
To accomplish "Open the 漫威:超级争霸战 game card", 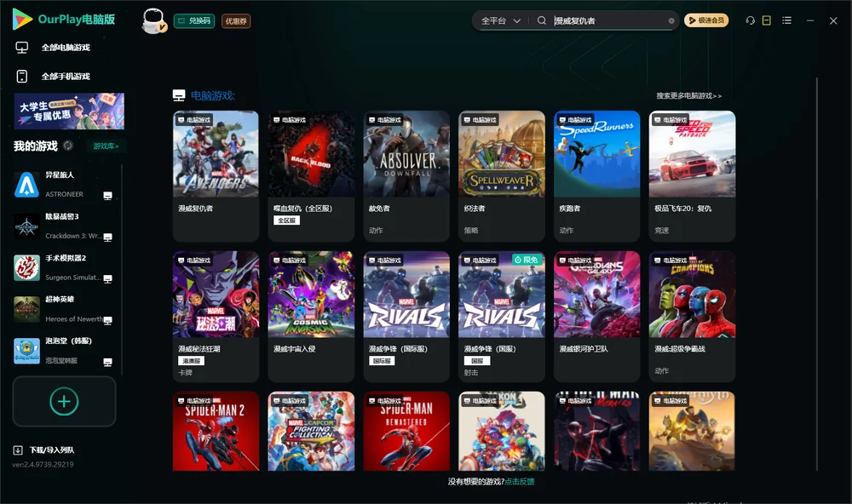I will pyautogui.click(x=692, y=317).
